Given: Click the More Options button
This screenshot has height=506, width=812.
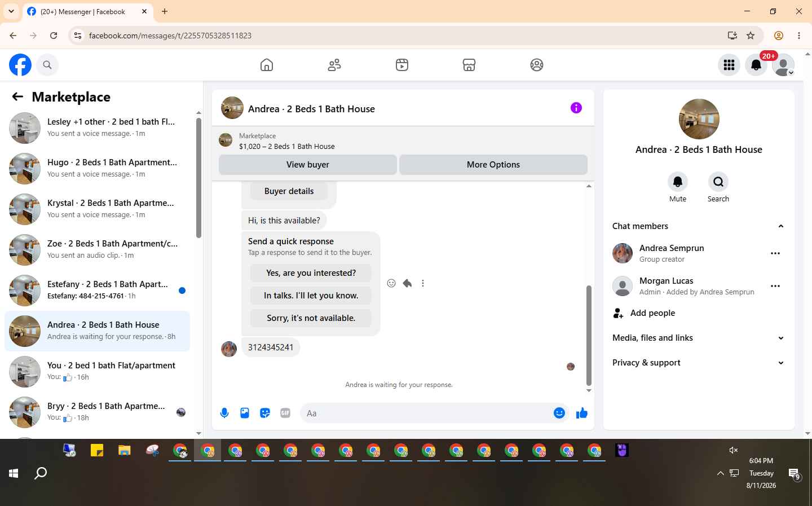Looking at the screenshot, I should pyautogui.click(x=493, y=165).
